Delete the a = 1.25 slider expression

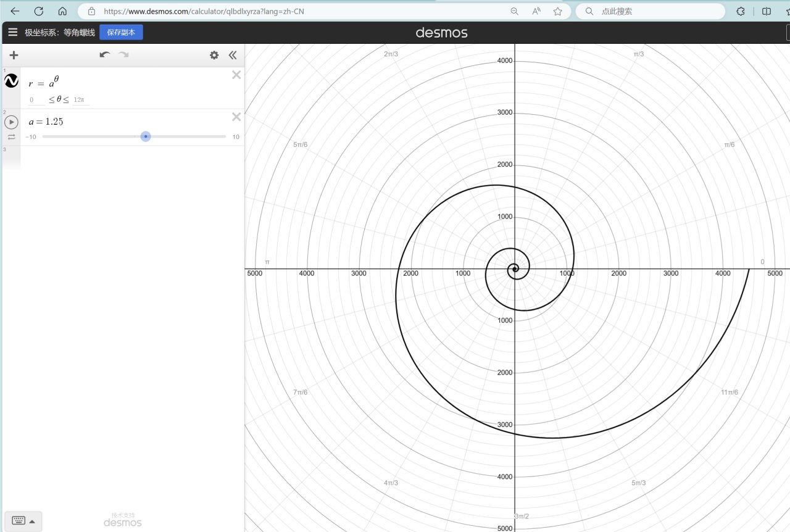pyautogui.click(x=236, y=117)
